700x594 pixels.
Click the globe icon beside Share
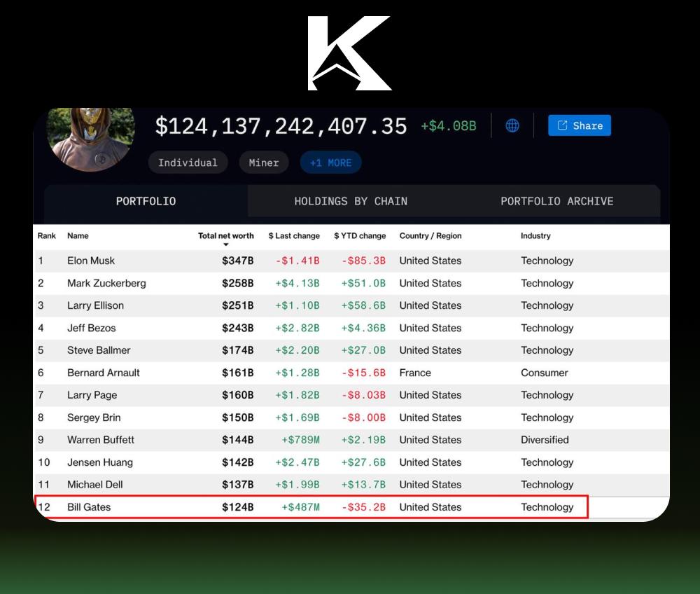pos(512,125)
